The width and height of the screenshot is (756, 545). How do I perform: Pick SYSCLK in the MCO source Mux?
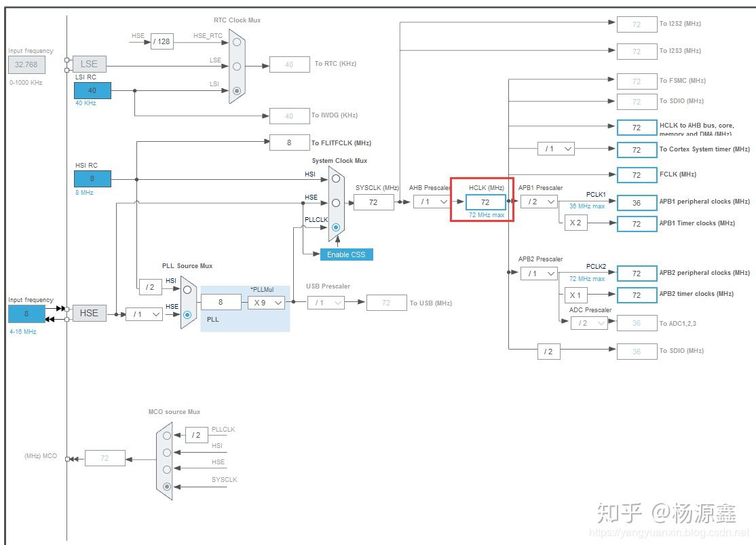(167, 486)
